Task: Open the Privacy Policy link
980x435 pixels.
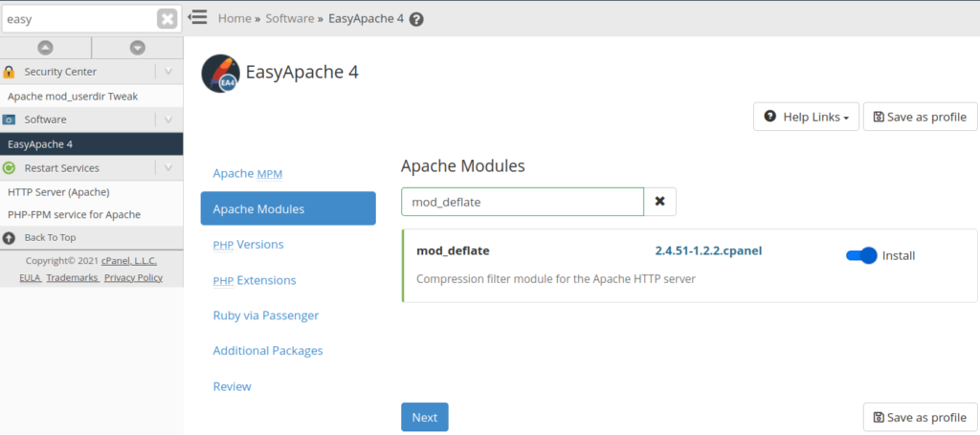Action: click(133, 277)
